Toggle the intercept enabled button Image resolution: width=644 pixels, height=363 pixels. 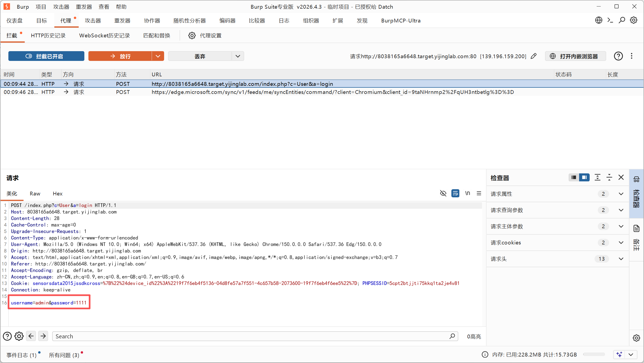click(46, 56)
